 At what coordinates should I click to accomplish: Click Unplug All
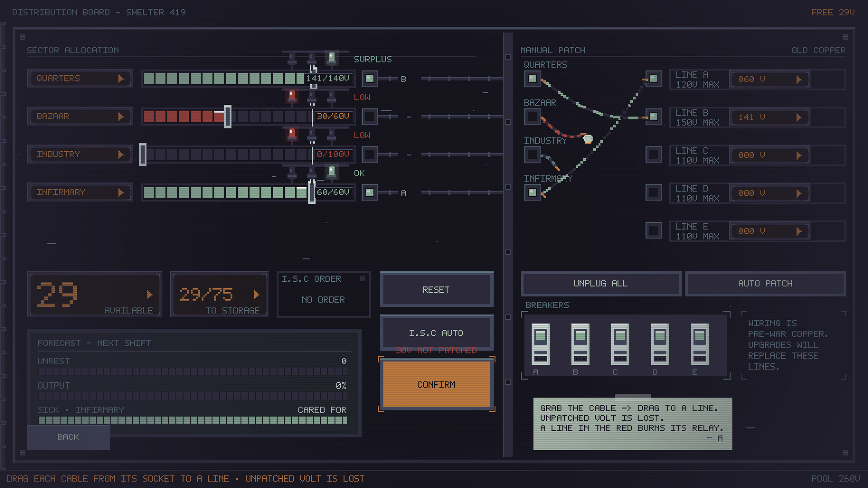pyautogui.click(x=601, y=283)
